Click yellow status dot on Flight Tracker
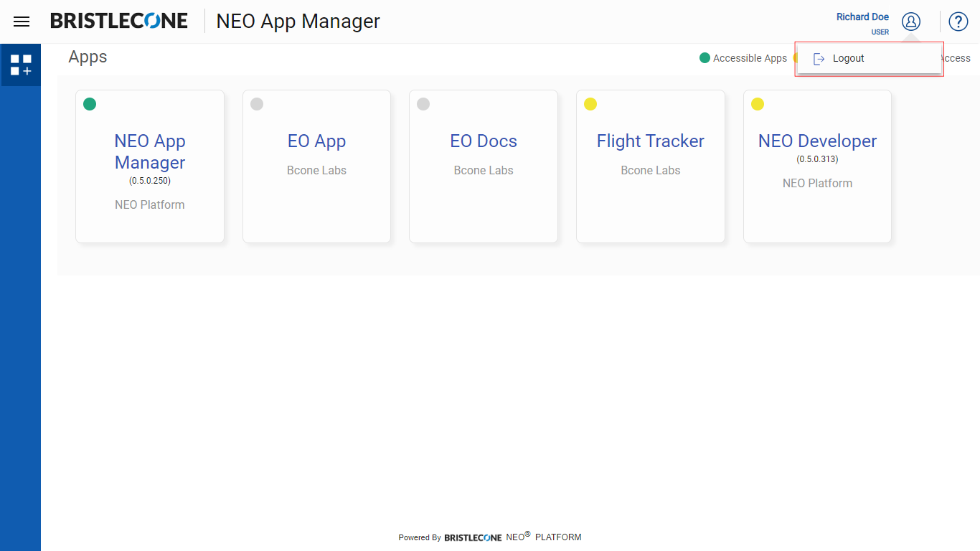Viewport: 980px width, 551px height. coord(590,104)
